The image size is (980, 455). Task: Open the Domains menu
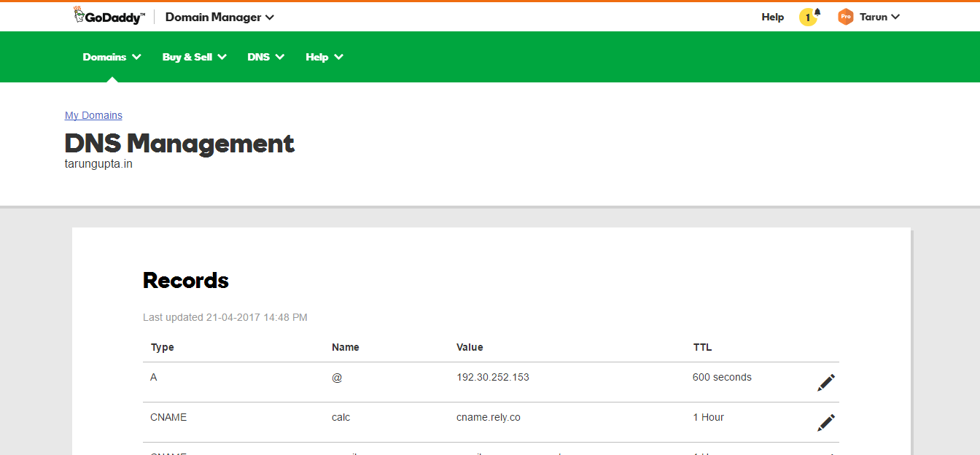coord(112,57)
